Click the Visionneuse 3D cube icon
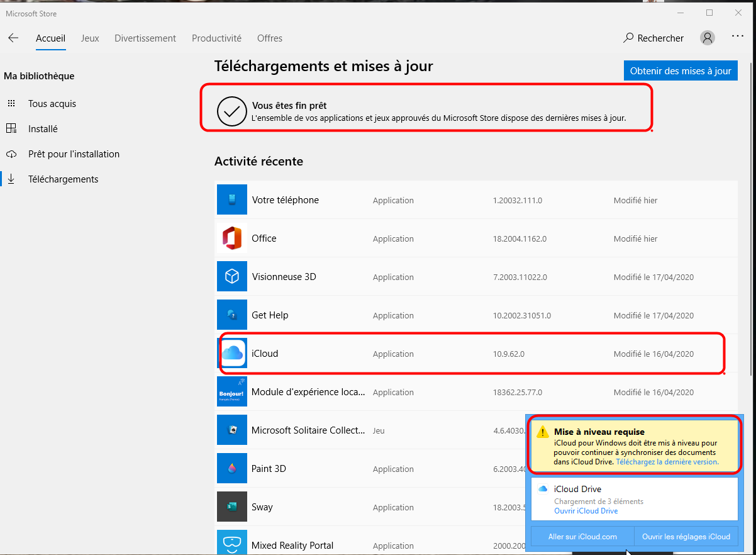The width and height of the screenshot is (756, 555). click(x=232, y=277)
